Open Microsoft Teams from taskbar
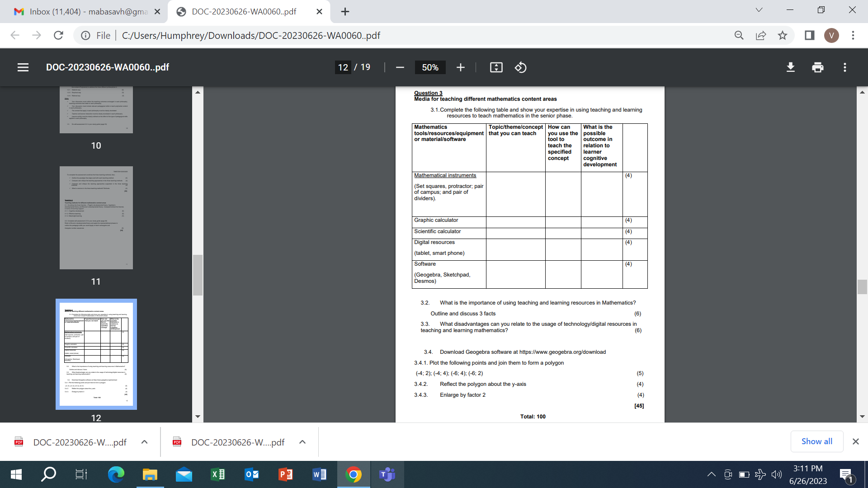Image resolution: width=868 pixels, height=488 pixels. click(387, 474)
